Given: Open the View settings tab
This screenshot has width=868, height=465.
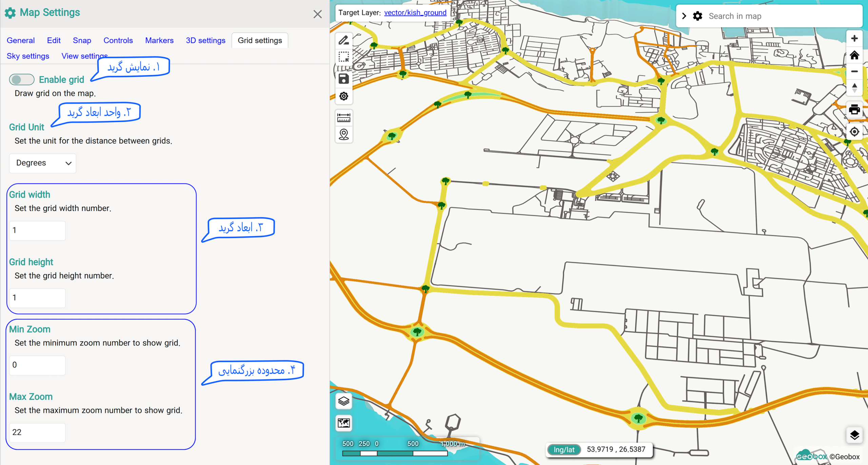Looking at the screenshot, I should [x=84, y=56].
